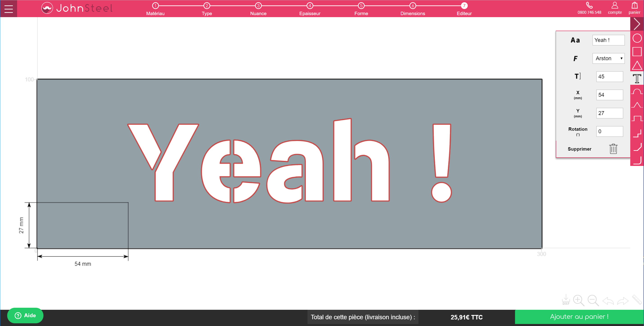Toggle the ruler measurement display
The image size is (644, 326).
coord(637,299)
